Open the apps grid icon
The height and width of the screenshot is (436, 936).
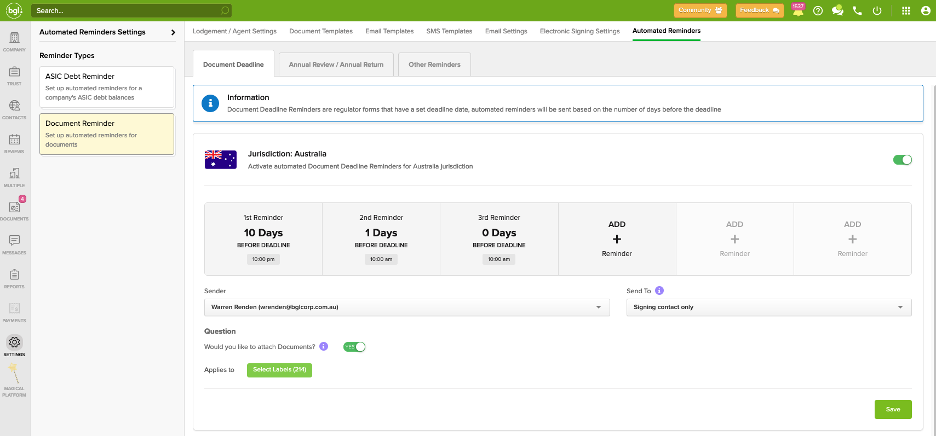(x=905, y=11)
